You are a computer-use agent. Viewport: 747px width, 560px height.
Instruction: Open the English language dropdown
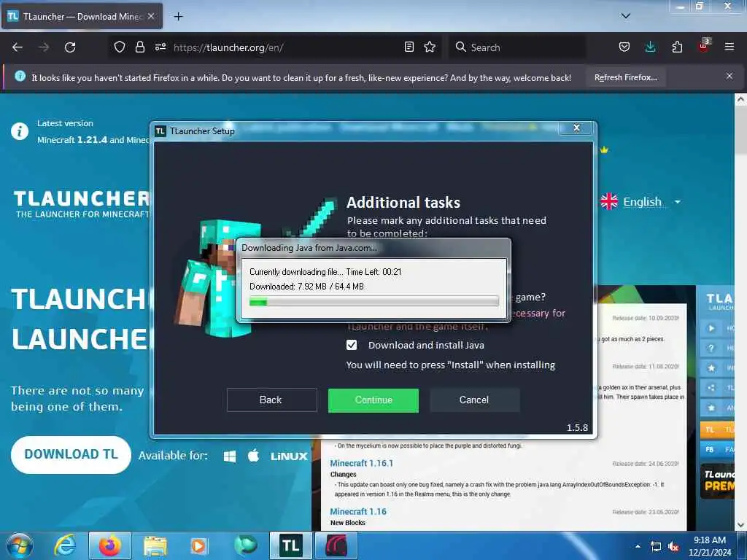640,202
